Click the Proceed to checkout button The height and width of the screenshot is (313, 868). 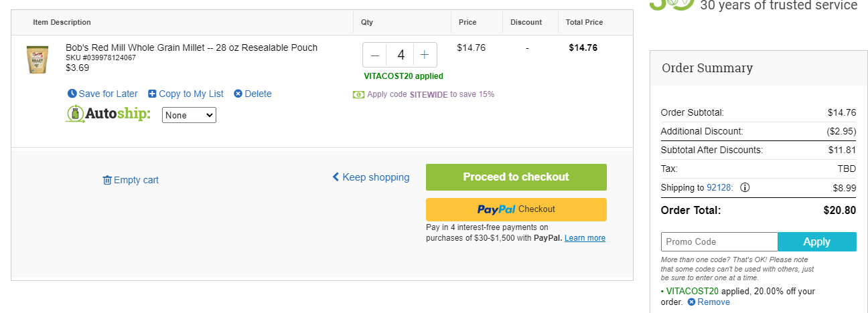[x=516, y=177]
